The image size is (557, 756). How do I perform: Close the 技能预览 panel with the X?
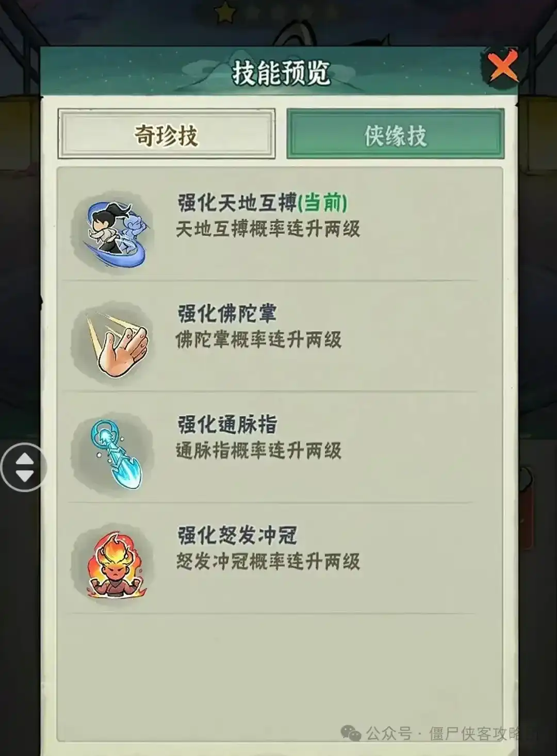click(502, 65)
